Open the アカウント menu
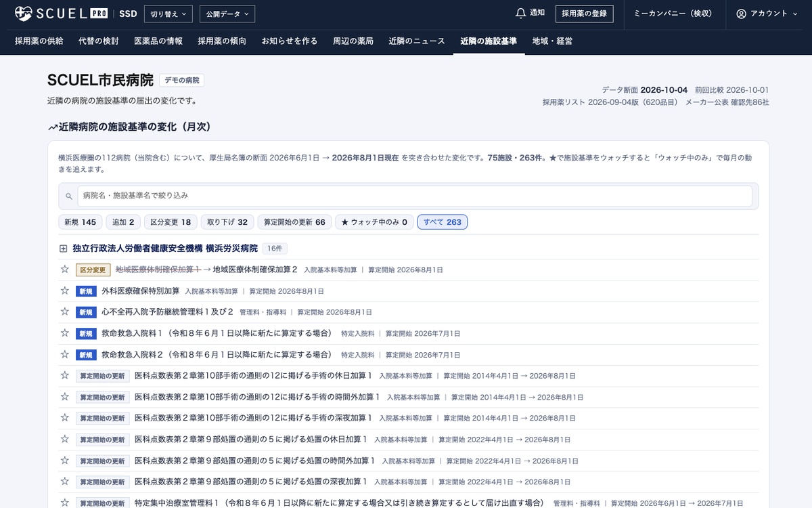Viewport: 812px width, 508px height. pyautogui.click(x=767, y=14)
